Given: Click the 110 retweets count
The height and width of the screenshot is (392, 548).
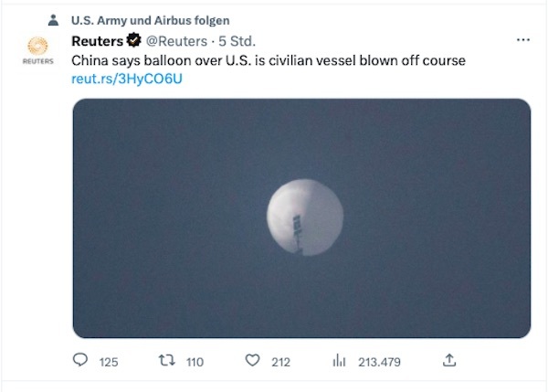Looking at the screenshot, I should click(195, 362).
